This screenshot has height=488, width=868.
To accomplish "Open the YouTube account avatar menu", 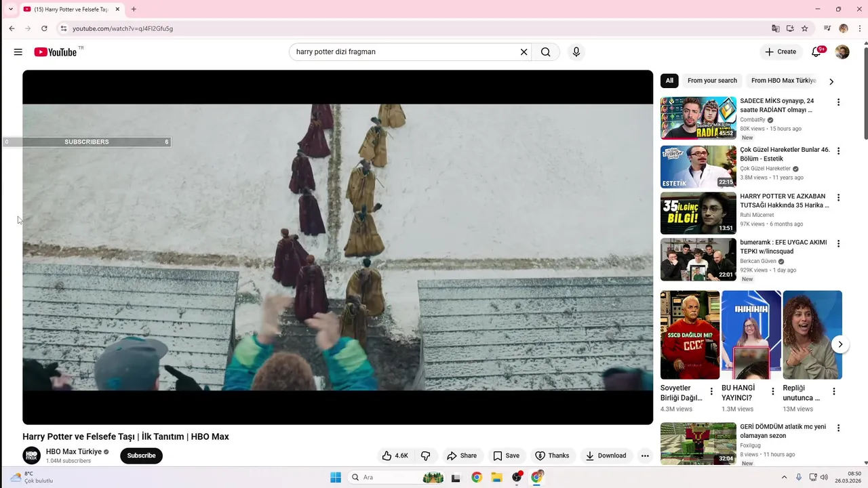I will click(x=842, y=52).
